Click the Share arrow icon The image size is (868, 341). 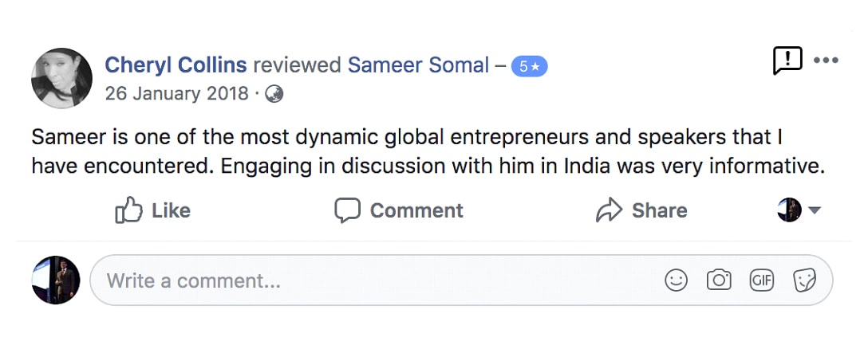(x=609, y=210)
